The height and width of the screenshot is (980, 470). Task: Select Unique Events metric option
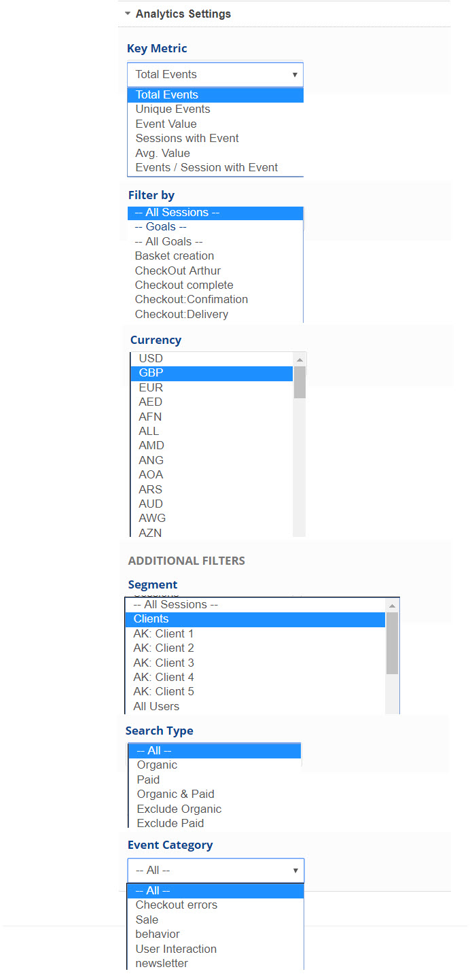[x=173, y=109]
